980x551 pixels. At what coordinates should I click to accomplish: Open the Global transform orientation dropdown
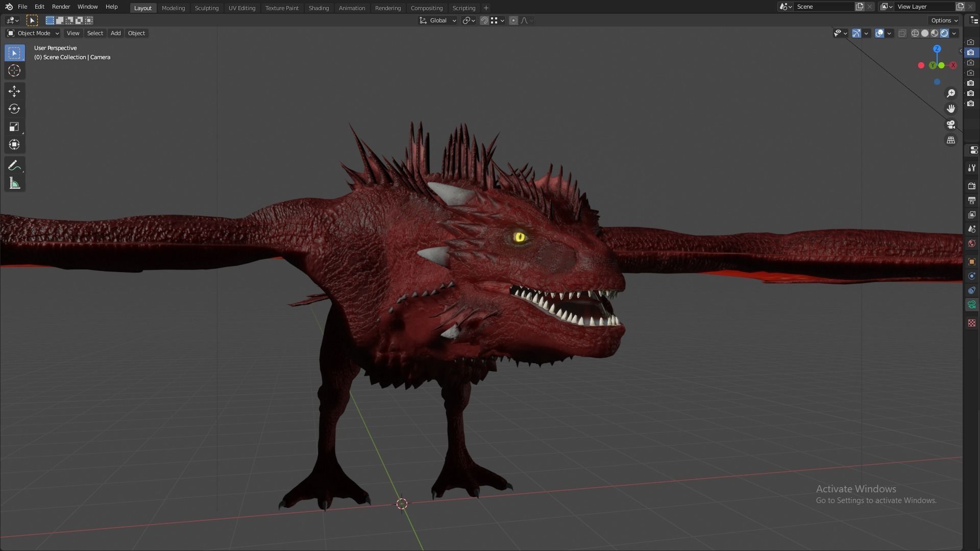(437, 20)
